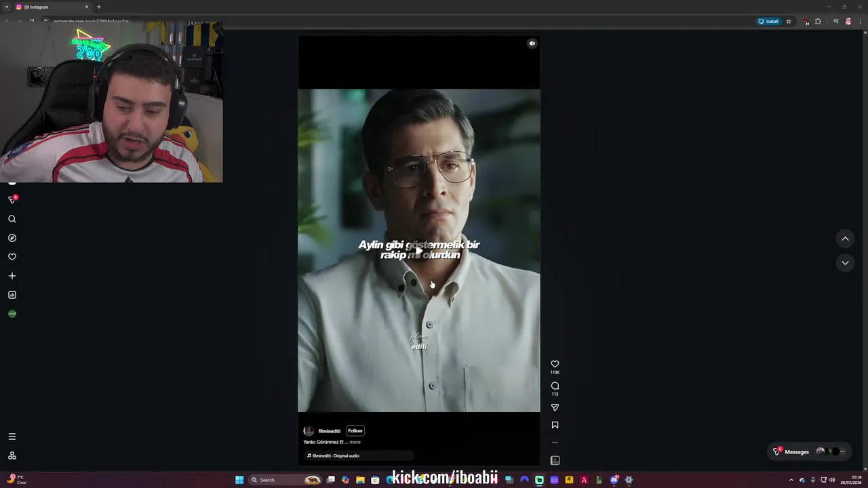Open the tab search dropdown arrow

(6, 7)
